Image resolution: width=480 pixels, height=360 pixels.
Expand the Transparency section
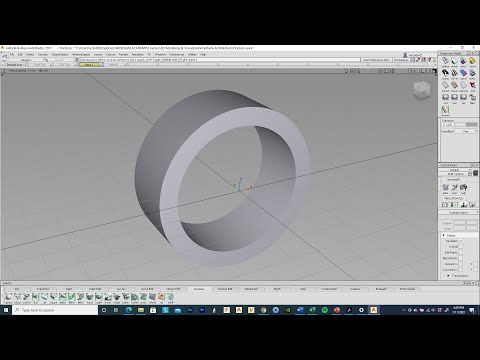coord(448,276)
